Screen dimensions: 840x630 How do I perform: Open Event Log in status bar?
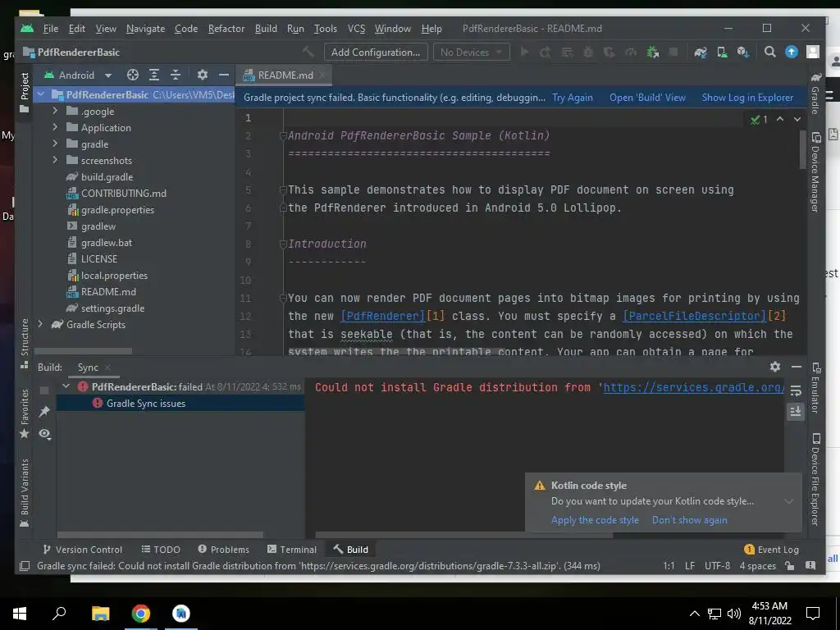coord(771,549)
